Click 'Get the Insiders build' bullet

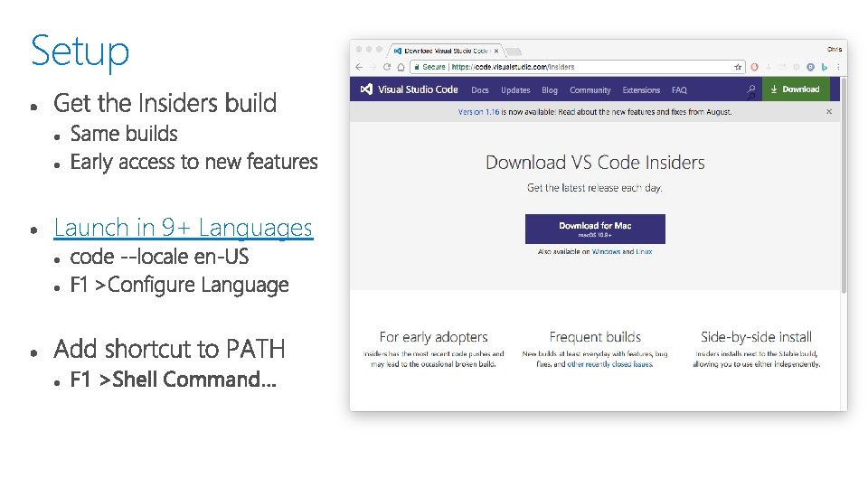coord(165,103)
